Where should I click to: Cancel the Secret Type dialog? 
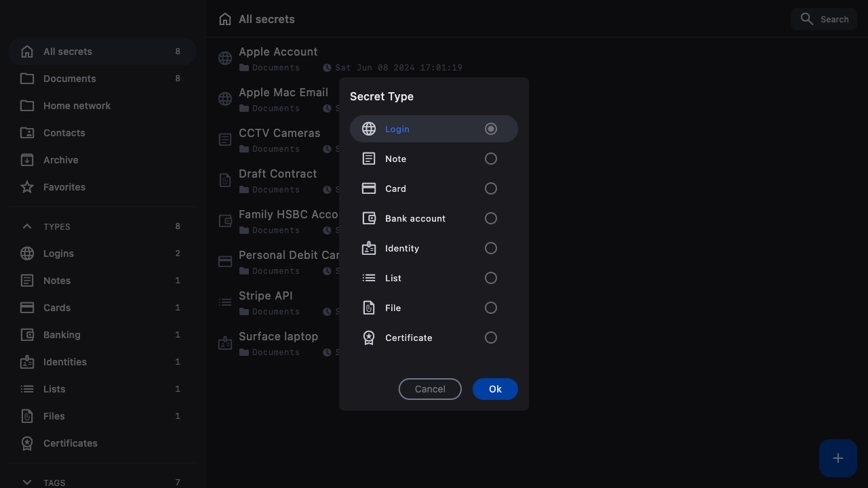tap(430, 389)
